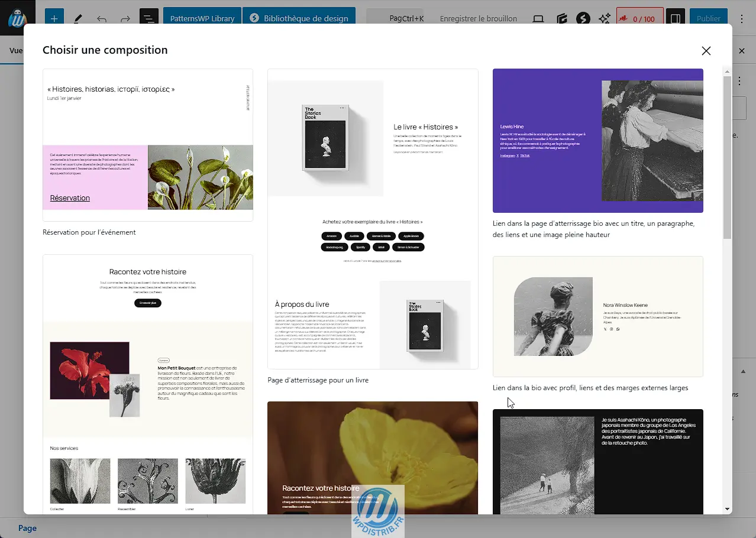Open the round black S plugin icon
This screenshot has width=756, height=538.
[583, 18]
